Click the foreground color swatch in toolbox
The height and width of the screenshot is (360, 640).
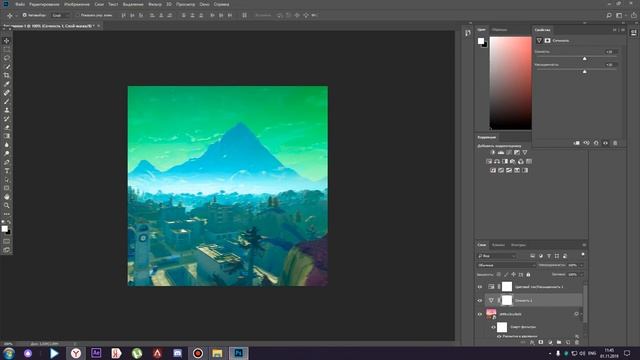pyautogui.click(x=4, y=229)
